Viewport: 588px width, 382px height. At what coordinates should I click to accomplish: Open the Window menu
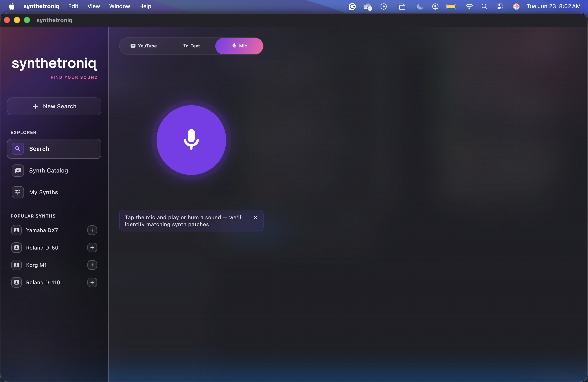[x=120, y=7]
